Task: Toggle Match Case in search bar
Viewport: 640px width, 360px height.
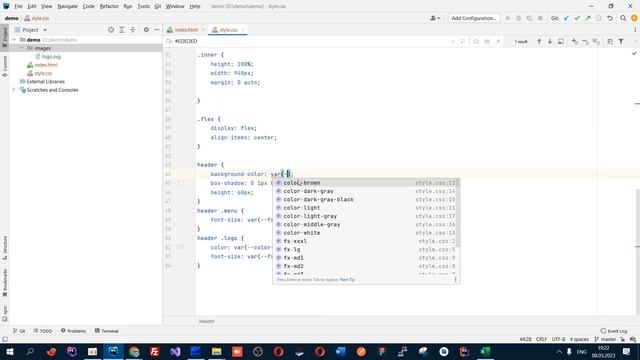Action: (476, 42)
